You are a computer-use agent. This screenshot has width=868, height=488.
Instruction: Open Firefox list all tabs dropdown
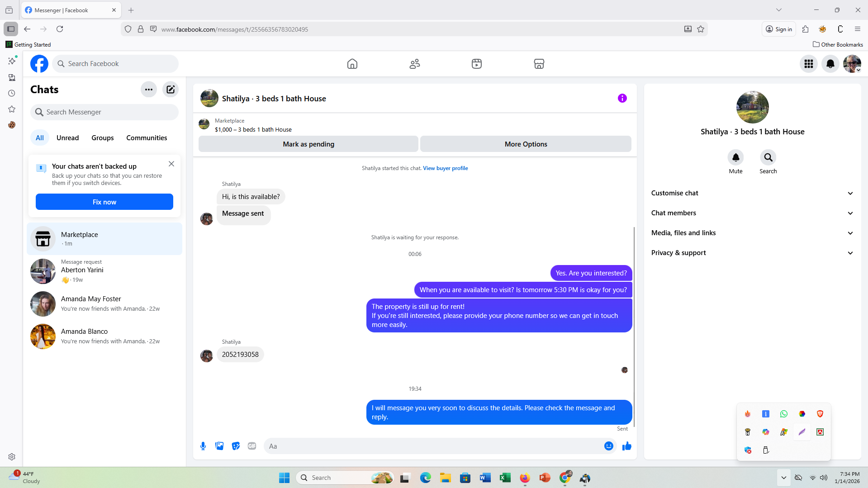click(779, 10)
